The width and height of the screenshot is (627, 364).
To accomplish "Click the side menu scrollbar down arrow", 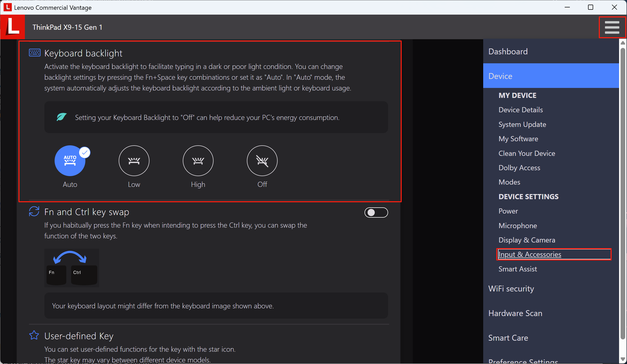I will (623, 359).
